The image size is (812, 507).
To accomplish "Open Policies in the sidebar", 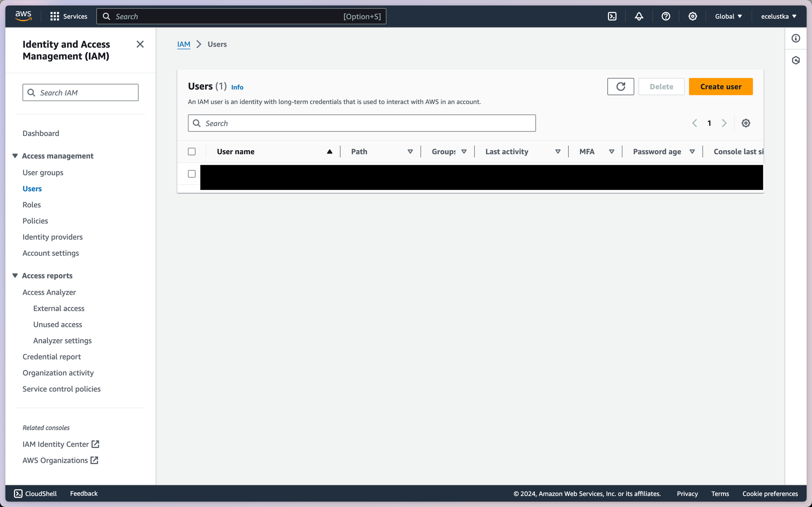I will pos(35,221).
